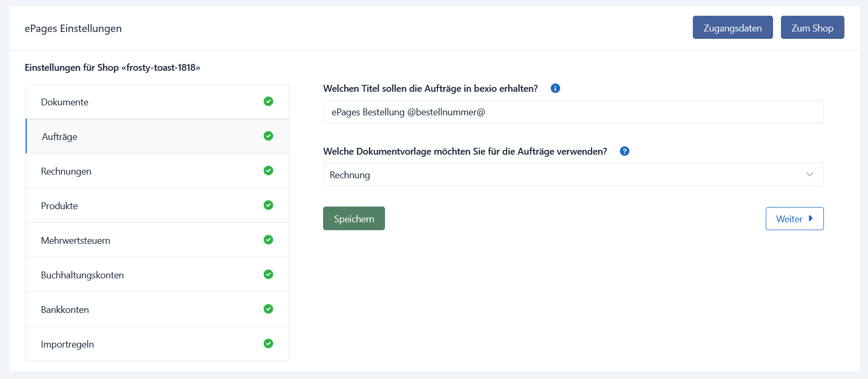868x379 pixels.
Task: Click the green checkmark in Produkte row
Action: (x=269, y=205)
